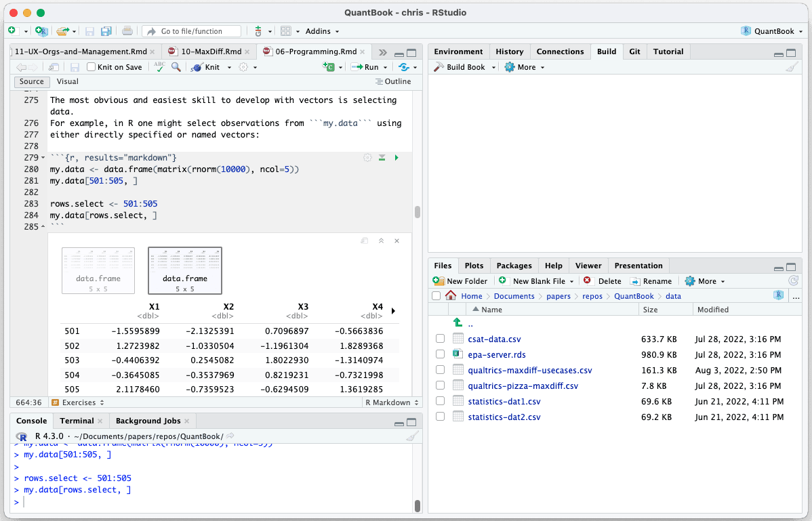Click the find/replace magnifier icon
Viewport: 812px width, 521px height.
[176, 67]
